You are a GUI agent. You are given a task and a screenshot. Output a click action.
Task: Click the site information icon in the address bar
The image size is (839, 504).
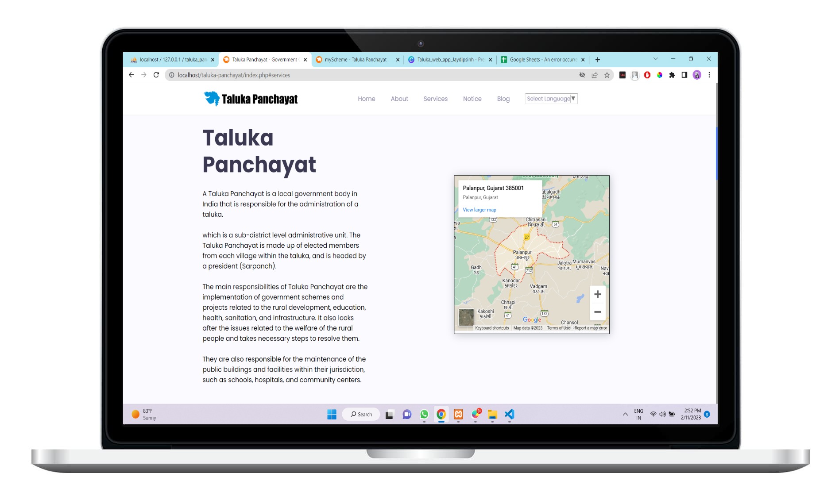(x=172, y=75)
